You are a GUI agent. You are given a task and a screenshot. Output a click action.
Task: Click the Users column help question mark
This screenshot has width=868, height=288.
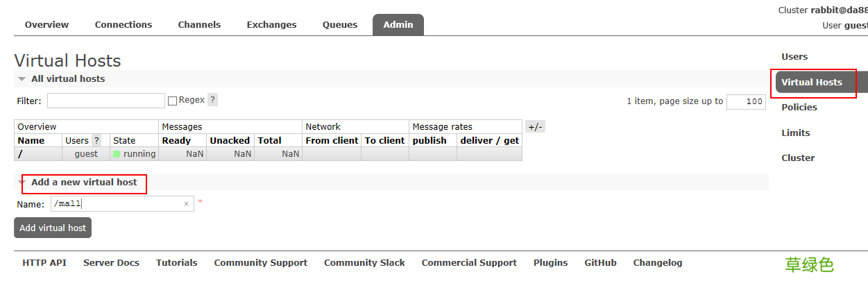[96, 140]
